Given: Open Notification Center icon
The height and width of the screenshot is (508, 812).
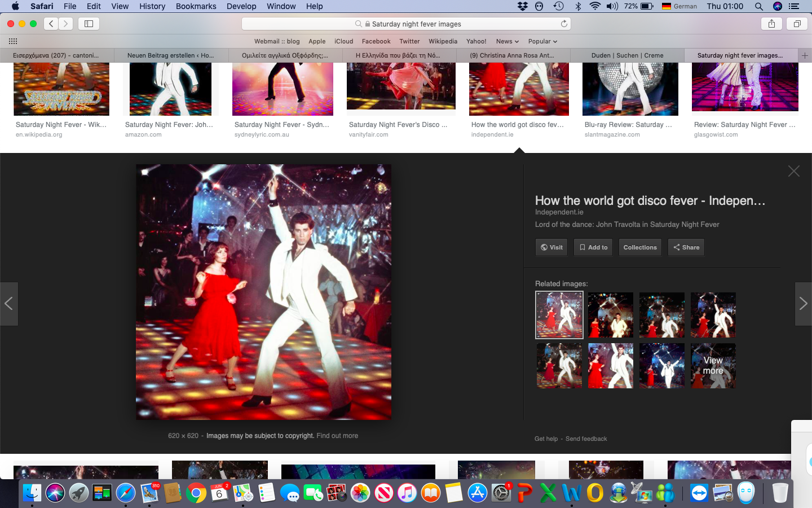Looking at the screenshot, I should [x=794, y=6].
